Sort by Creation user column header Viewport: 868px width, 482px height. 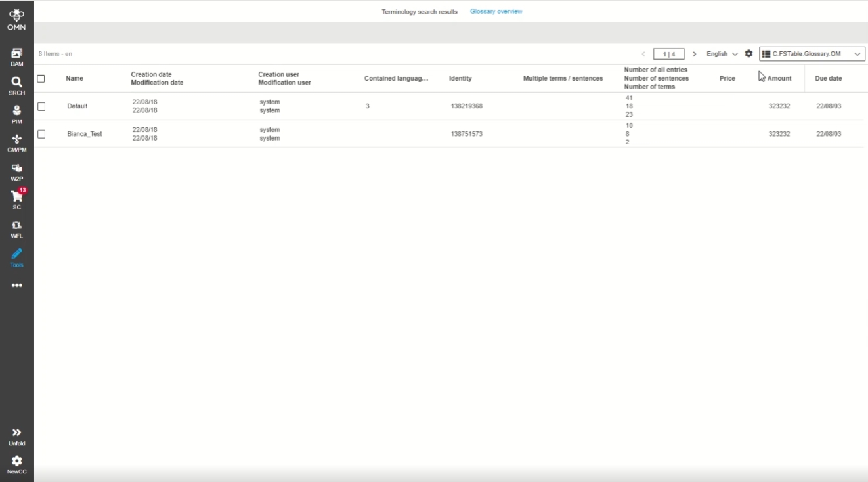coord(278,74)
